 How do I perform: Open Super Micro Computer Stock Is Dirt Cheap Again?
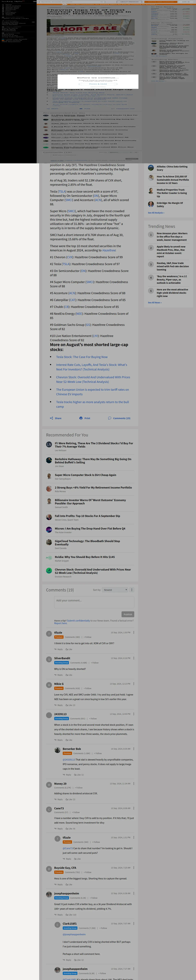coord(86,475)
